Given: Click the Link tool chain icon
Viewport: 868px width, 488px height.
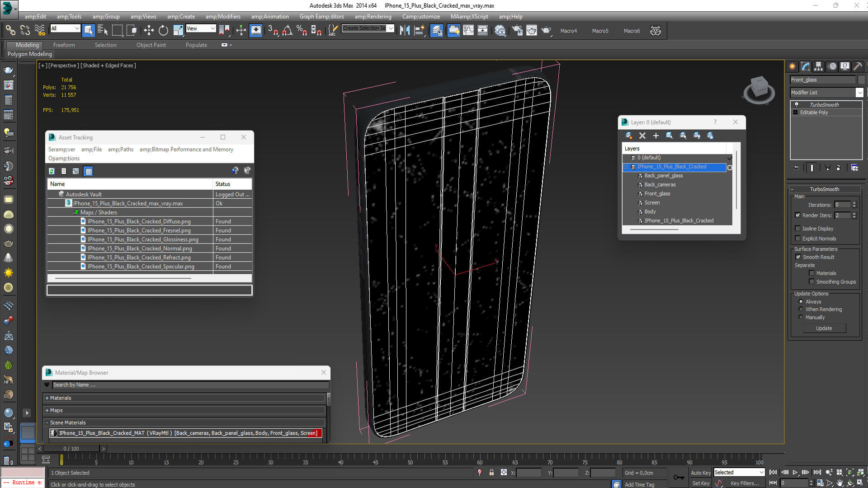Looking at the screenshot, I should [x=10, y=30].
